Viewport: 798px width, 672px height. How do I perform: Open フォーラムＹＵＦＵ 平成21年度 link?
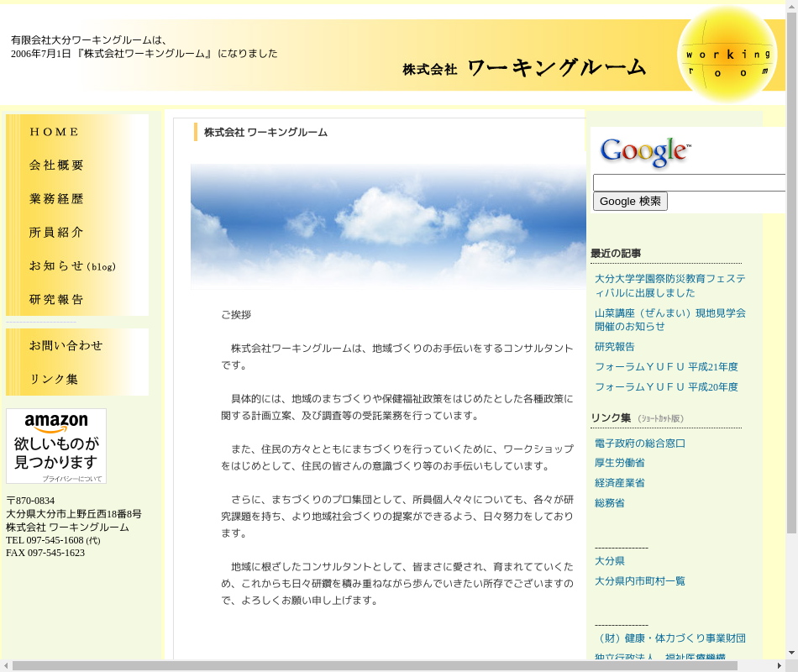click(x=666, y=367)
